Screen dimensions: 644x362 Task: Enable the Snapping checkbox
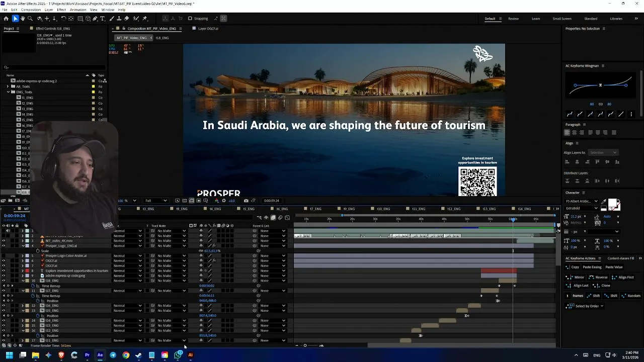pos(190,19)
